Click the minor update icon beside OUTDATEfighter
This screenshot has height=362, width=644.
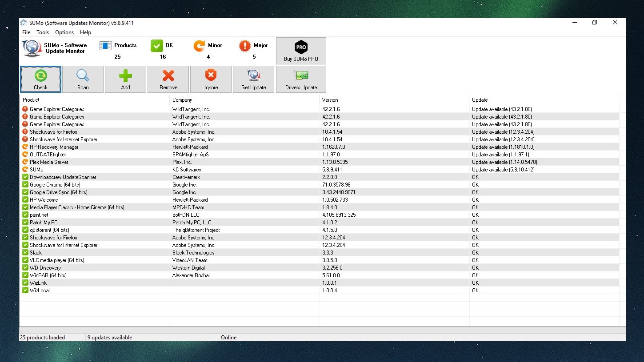click(x=25, y=155)
